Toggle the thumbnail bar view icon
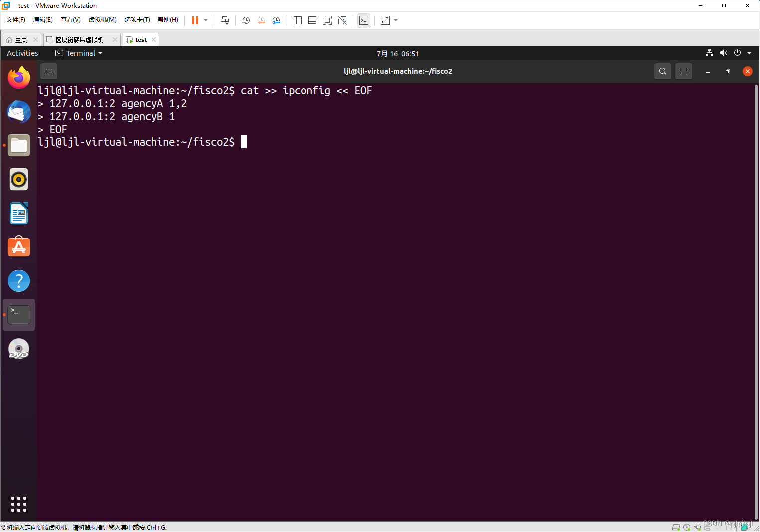This screenshot has height=532, width=760. 312,20
